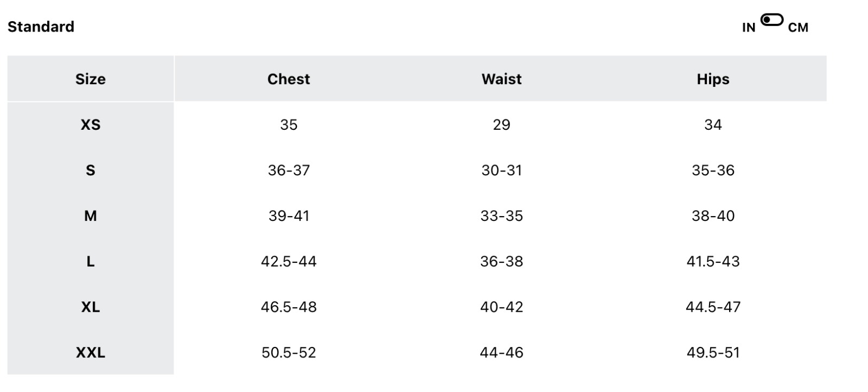Select the Chest column header
This screenshot has height=392, width=868.
[289, 79]
